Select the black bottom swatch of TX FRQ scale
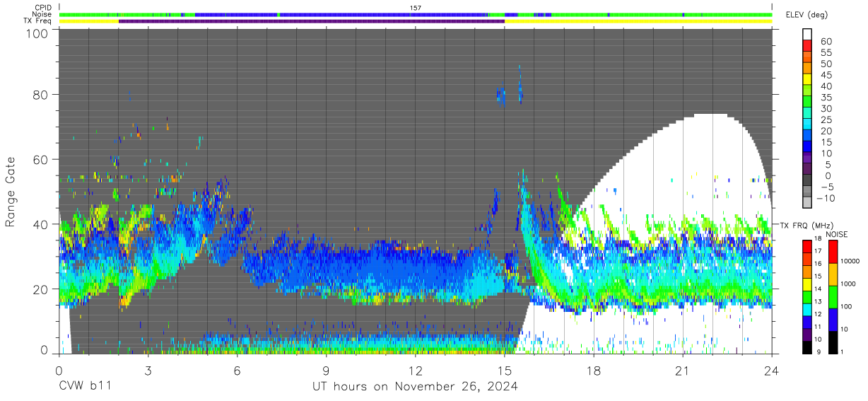This screenshot has height=401, width=868. pyautogui.click(x=808, y=347)
